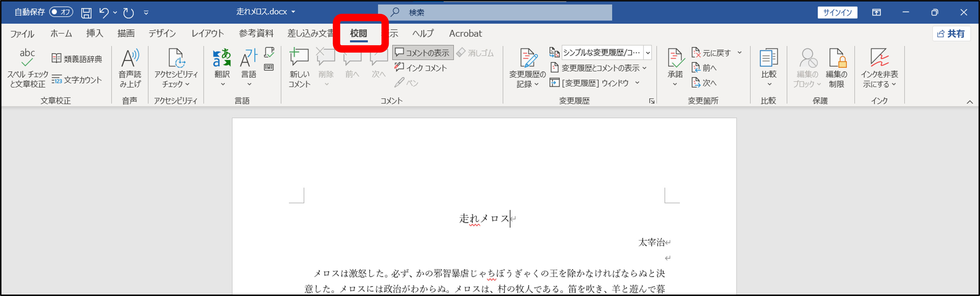The image size is (980, 296).
Task: Open the 類義語辞典 thesaurus
Action: pyautogui.click(x=77, y=58)
